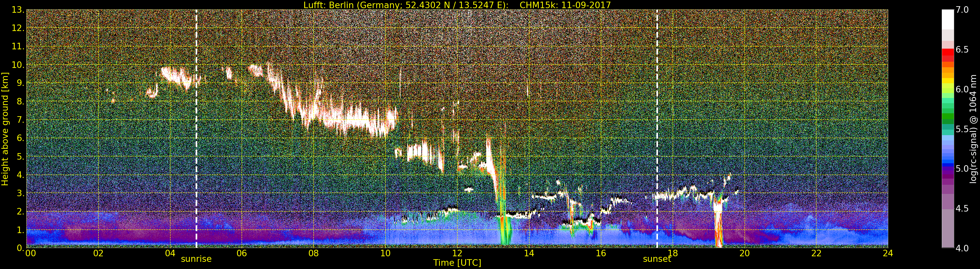Choose the time axis tick "14"
Image resolution: width=980 pixels, height=269 pixels.
529,253
